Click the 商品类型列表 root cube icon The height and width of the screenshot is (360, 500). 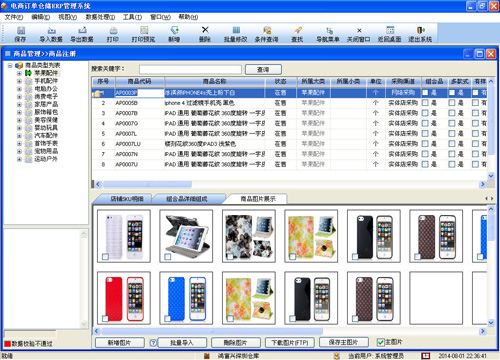pos(19,65)
